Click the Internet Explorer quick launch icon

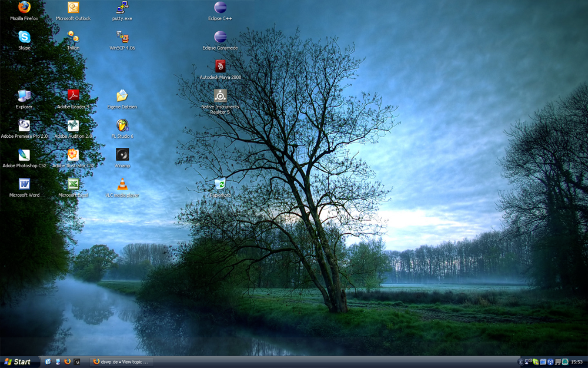pyautogui.click(x=48, y=362)
